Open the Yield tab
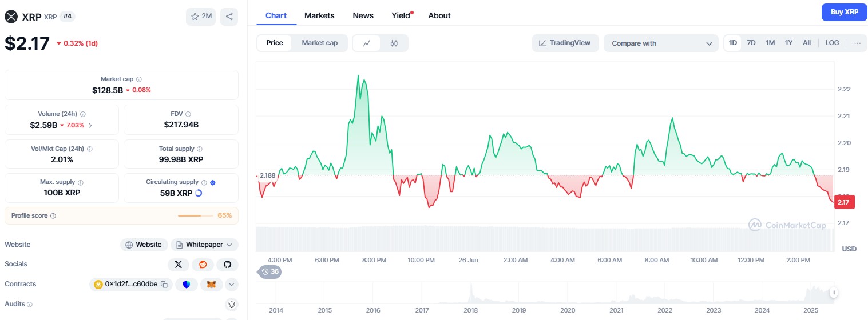This screenshot has height=320, width=868. coord(401,15)
